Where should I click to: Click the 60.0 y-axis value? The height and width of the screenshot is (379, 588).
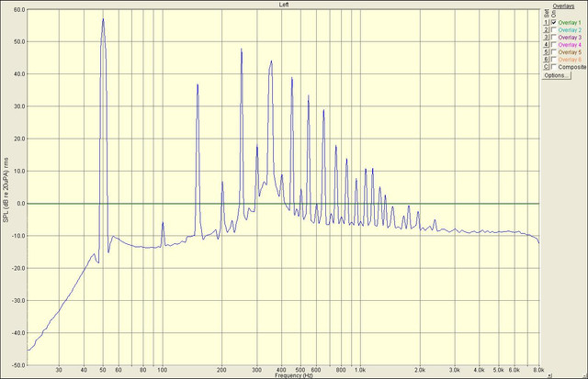click(x=19, y=10)
